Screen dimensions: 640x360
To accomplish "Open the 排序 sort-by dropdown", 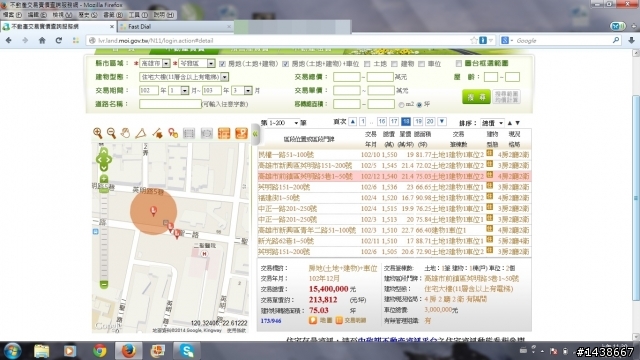I will coord(492,123).
